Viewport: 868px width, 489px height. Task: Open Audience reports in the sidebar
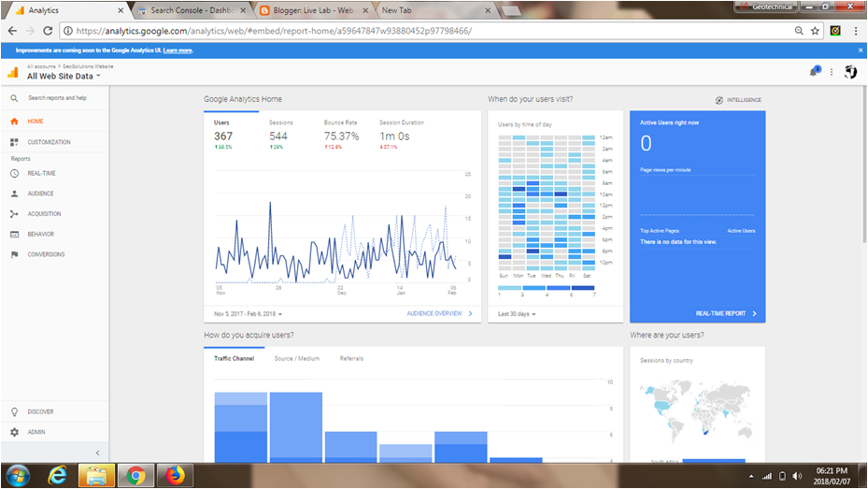click(x=55, y=194)
